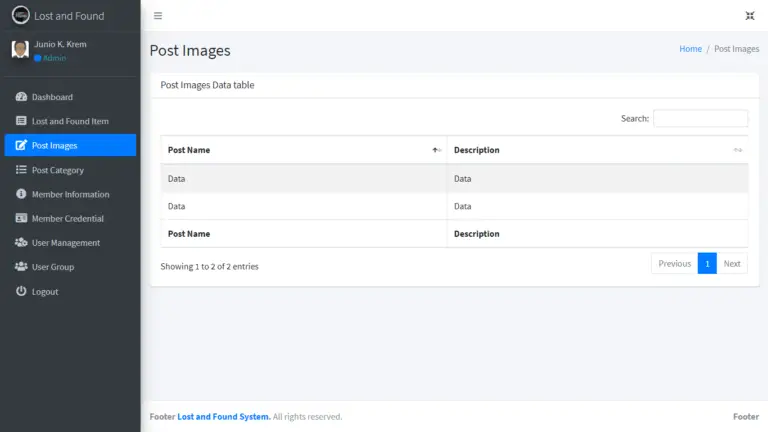Sort the table by the Description arrow
The image size is (768, 432).
coord(738,150)
